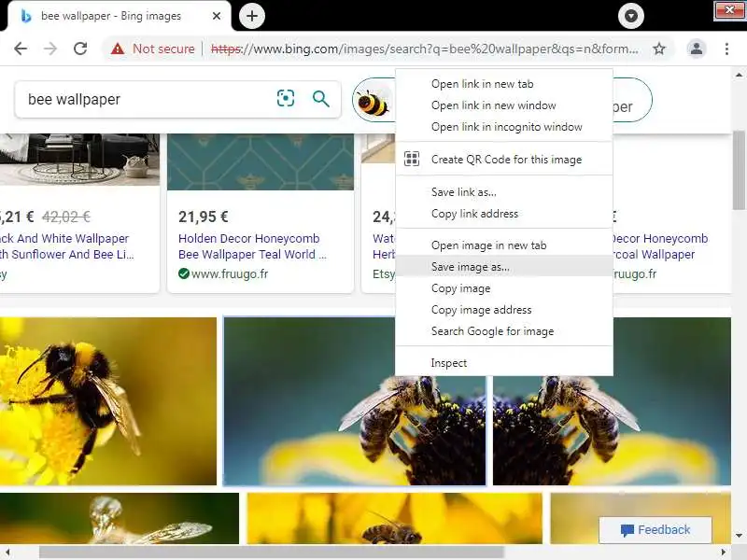
Task: Open the living room wallpaper product image
Action: (x=79, y=160)
